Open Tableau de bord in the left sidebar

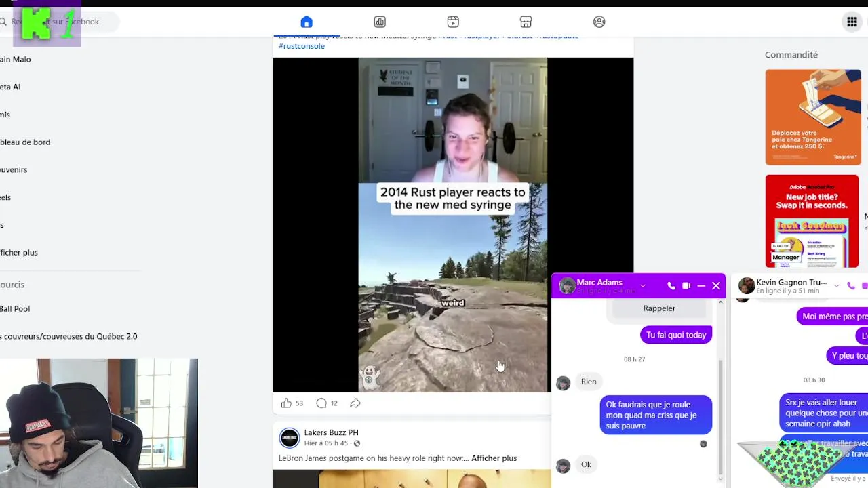(x=25, y=142)
